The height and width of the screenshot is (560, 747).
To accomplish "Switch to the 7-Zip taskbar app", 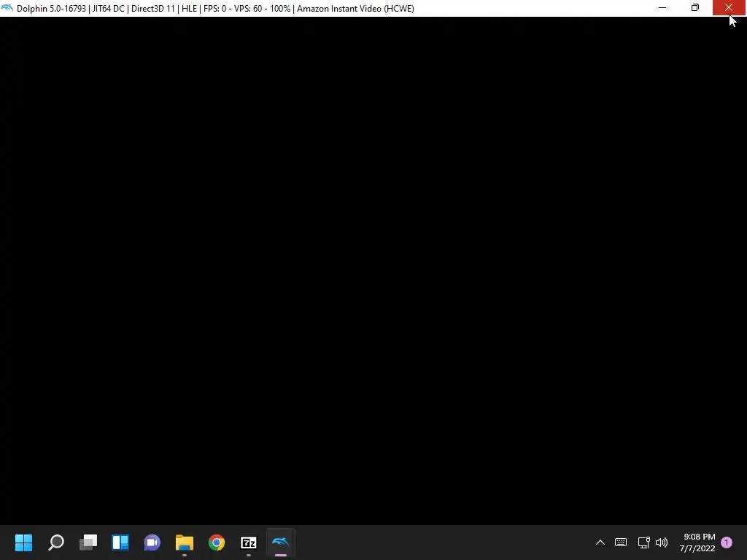I will tap(248, 542).
